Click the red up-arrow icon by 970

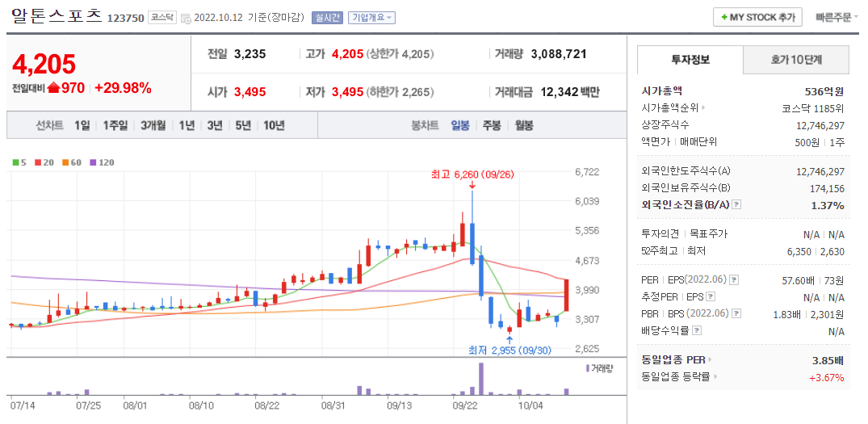pyautogui.click(x=54, y=87)
